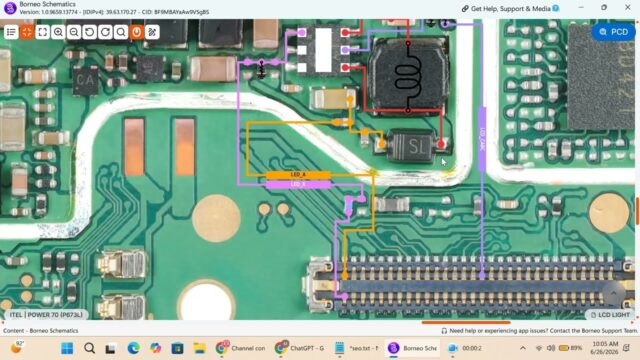Click the inductor coil component
Screen dimensions: 640x360
pos(408,76)
